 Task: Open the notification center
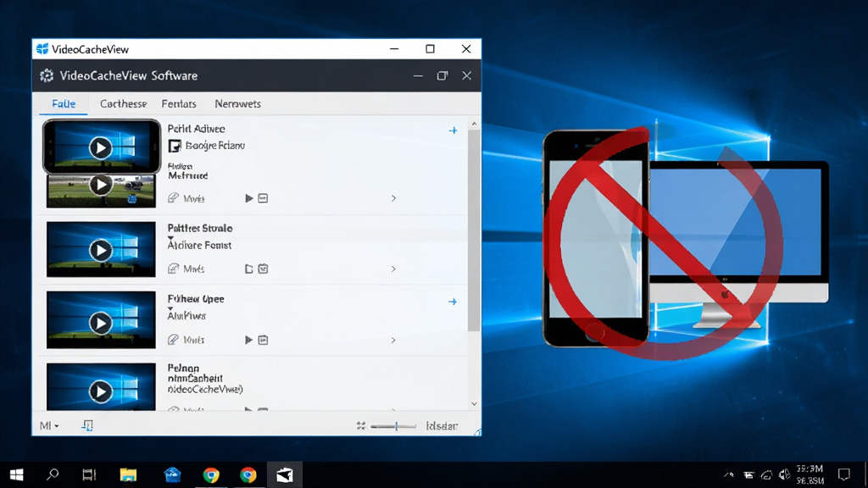[843, 474]
